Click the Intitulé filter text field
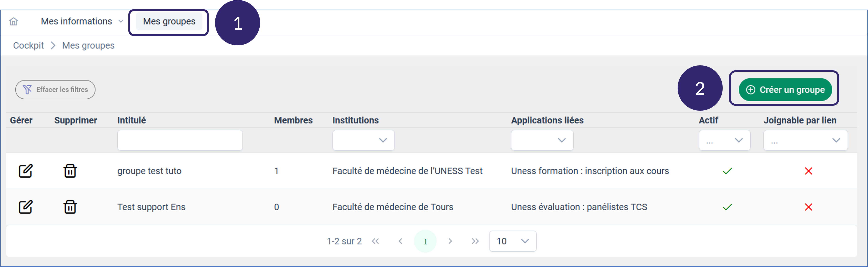Screen dimensions: 868x267 pyautogui.click(x=180, y=140)
